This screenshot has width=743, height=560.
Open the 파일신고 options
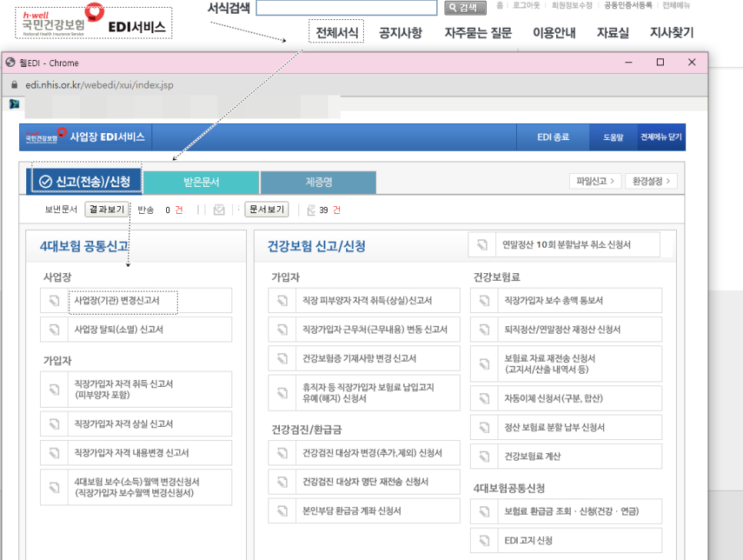pyautogui.click(x=595, y=181)
